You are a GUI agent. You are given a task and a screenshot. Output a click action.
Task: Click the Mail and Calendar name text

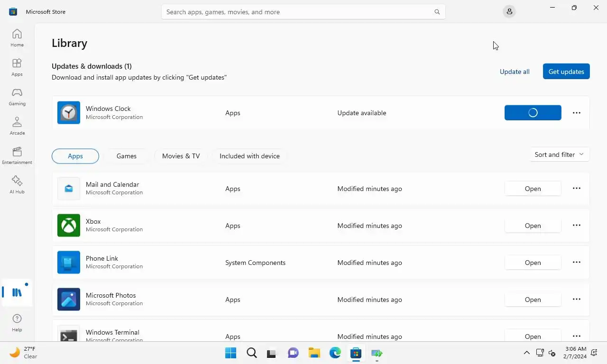[x=112, y=184]
